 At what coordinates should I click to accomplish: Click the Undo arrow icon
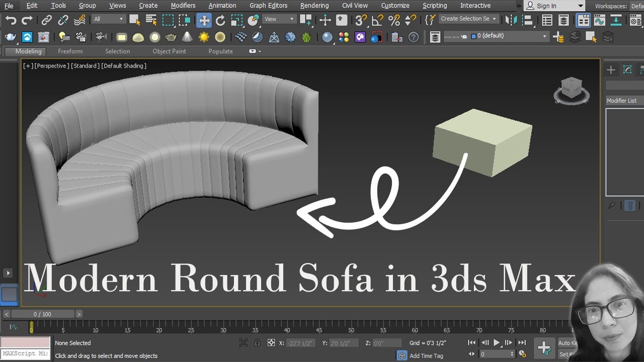pyautogui.click(x=11, y=20)
